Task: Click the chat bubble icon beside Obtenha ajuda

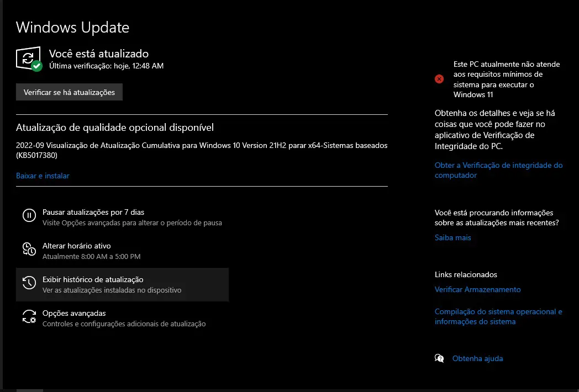Action: pyautogui.click(x=439, y=358)
